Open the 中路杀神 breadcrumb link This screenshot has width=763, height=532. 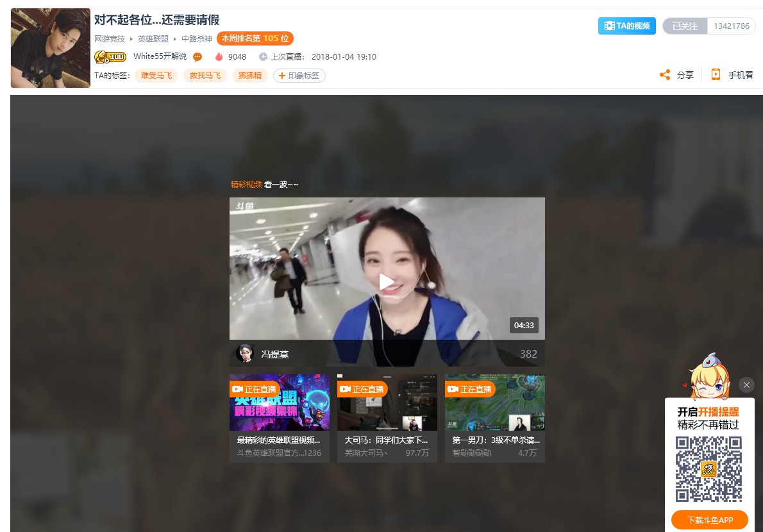[x=197, y=39]
